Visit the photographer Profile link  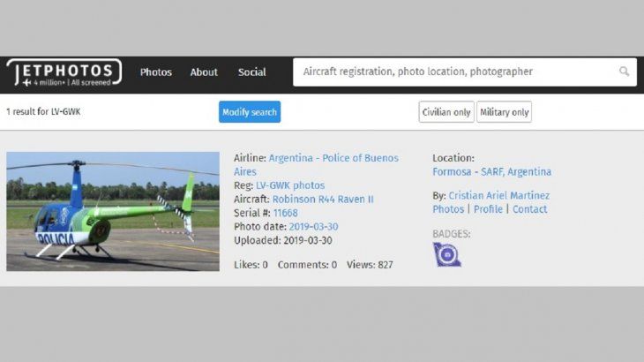488,209
